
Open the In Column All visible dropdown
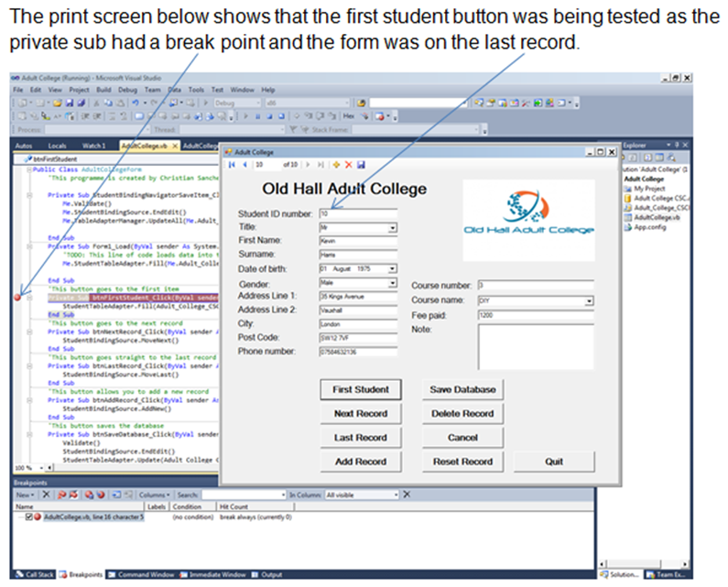[x=362, y=495]
